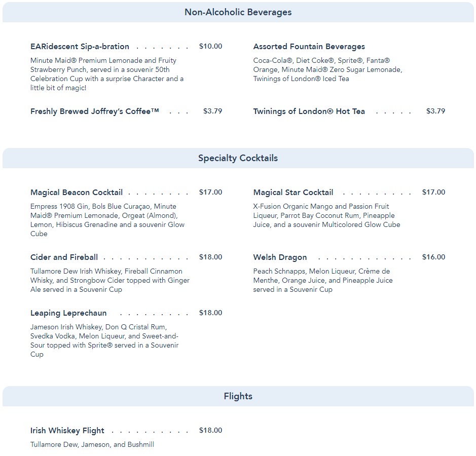Open the Magical Beacon Cocktail item

[77, 193]
